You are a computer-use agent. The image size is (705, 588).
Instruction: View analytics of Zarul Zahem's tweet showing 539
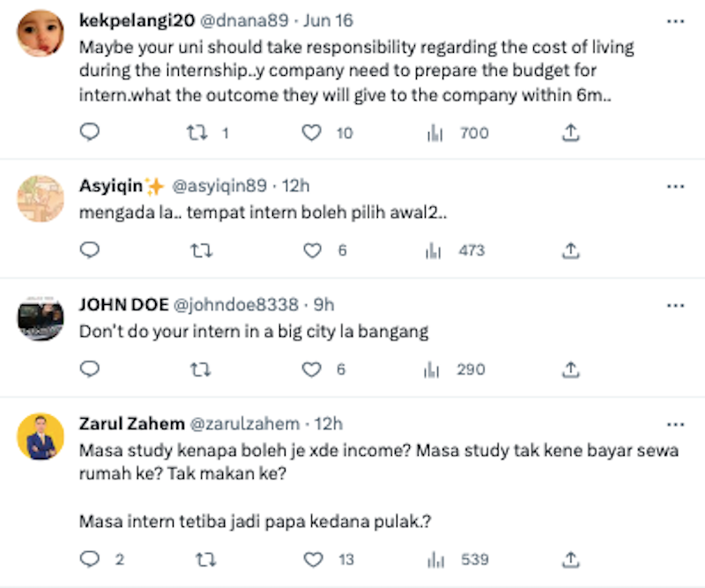pos(457,560)
